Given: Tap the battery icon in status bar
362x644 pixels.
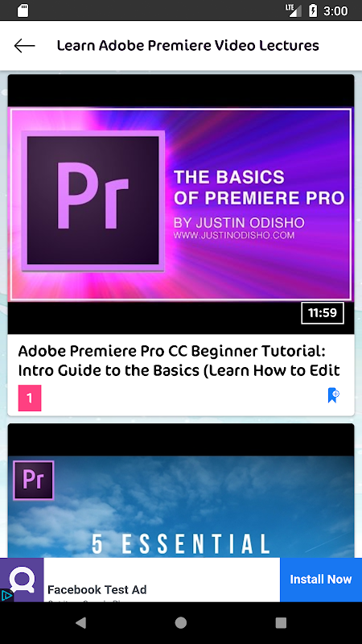Looking at the screenshot, I should (x=313, y=10).
